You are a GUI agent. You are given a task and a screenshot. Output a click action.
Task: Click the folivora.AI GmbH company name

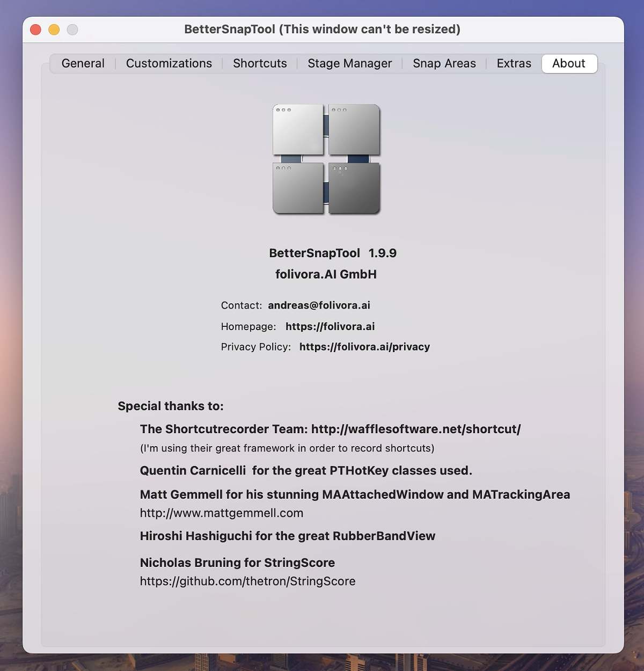point(326,274)
